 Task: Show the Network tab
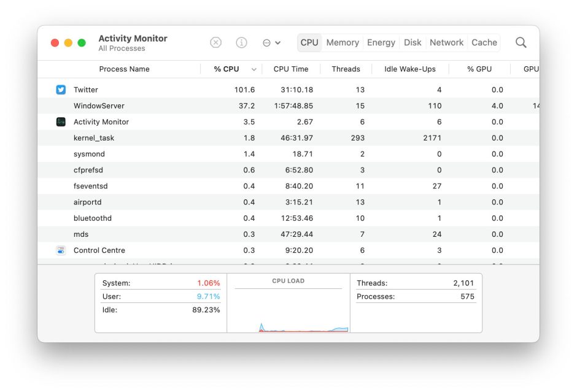(x=446, y=42)
